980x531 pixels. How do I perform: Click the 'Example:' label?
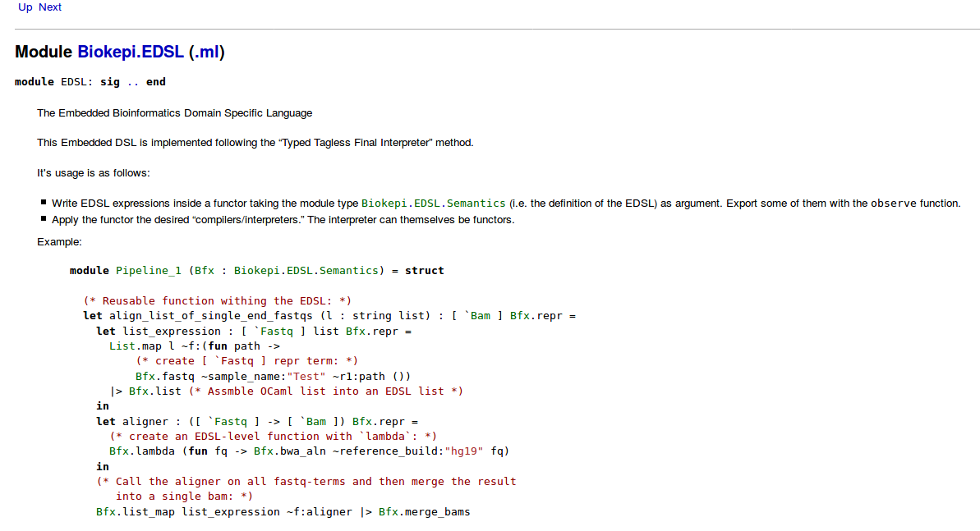[59, 242]
